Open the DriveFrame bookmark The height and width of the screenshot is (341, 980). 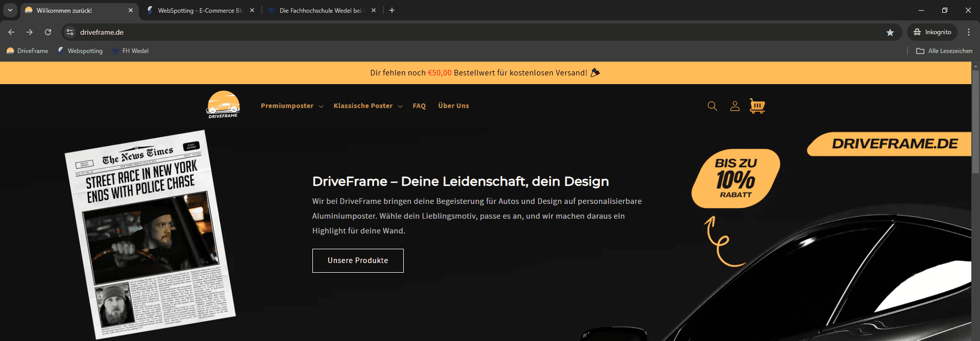pos(28,51)
